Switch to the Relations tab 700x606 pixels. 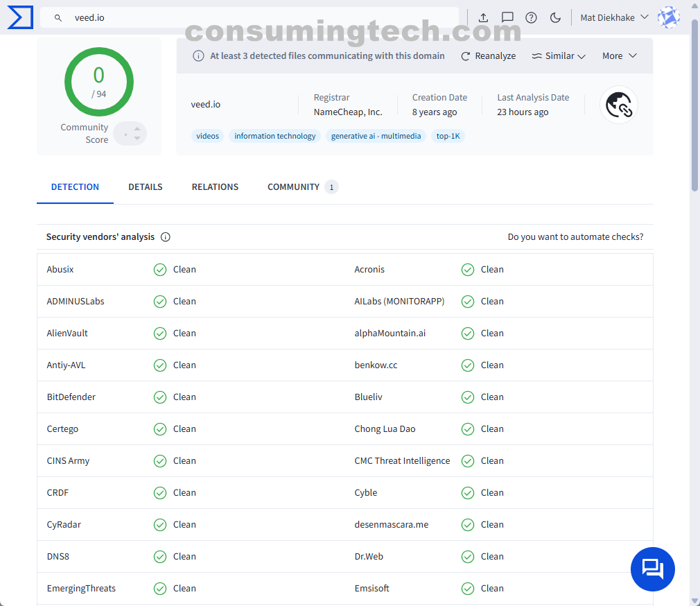(x=215, y=187)
